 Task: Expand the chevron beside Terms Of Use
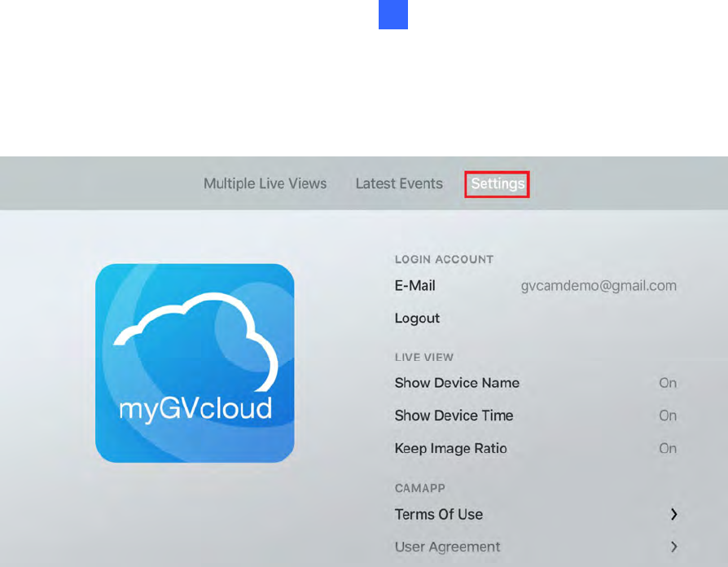click(x=673, y=515)
